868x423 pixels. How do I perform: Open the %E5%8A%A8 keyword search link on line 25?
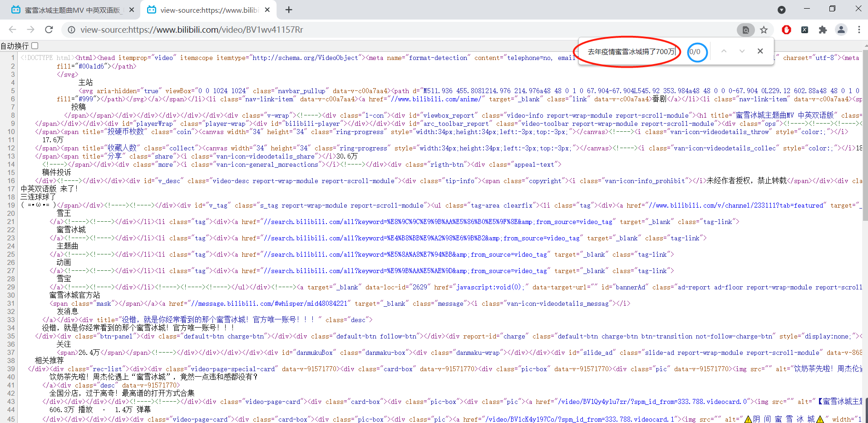[x=405, y=254]
